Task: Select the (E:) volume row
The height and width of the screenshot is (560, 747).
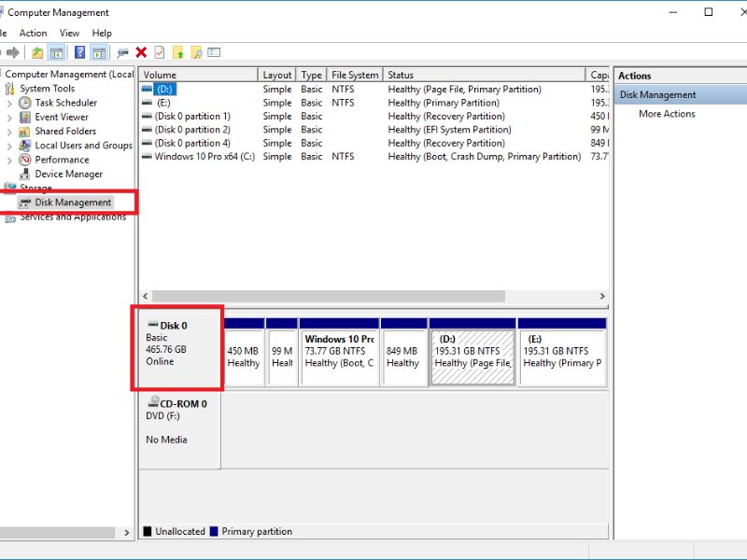Action: (x=374, y=103)
